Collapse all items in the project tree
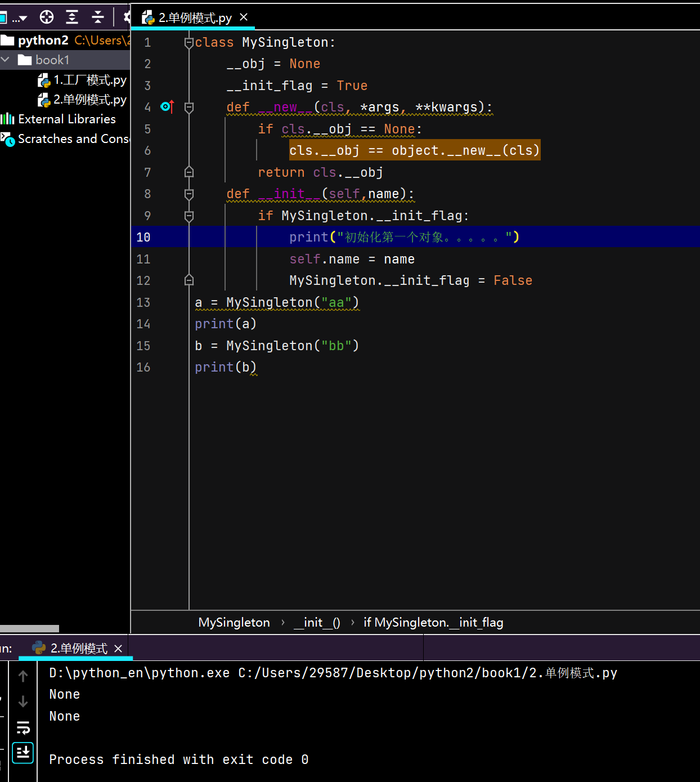 click(98, 17)
